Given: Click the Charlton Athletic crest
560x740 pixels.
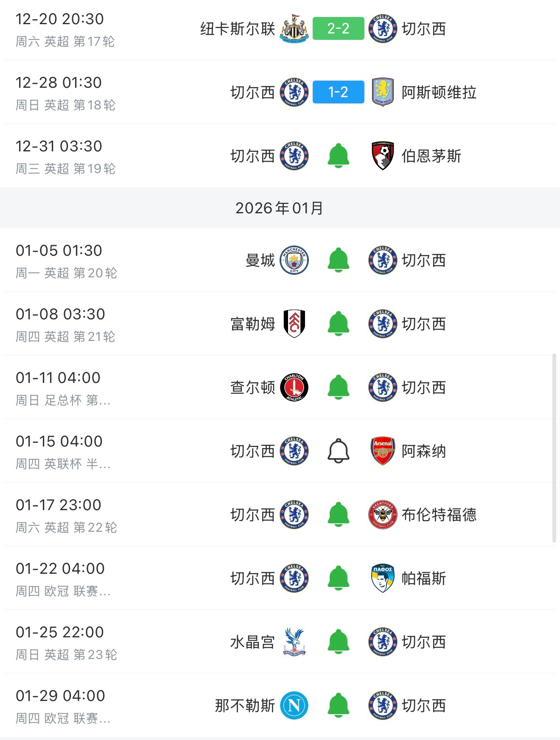Looking at the screenshot, I should (x=294, y=387).
